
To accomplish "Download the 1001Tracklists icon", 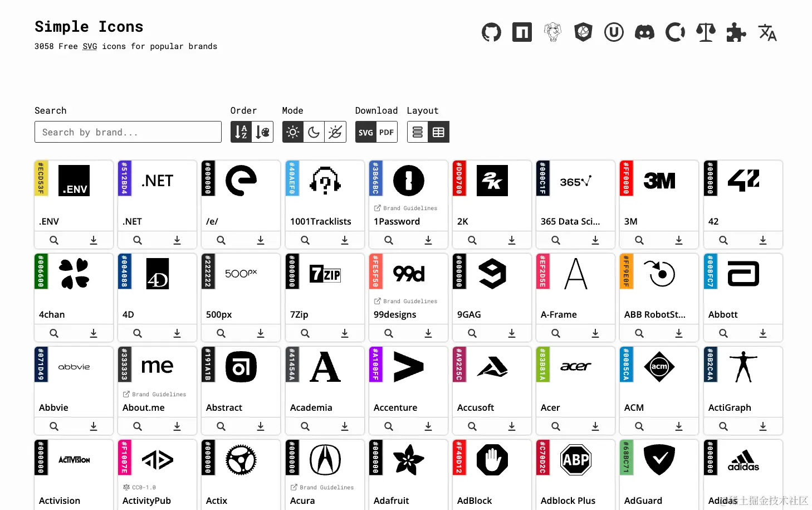I will [345, 240].
